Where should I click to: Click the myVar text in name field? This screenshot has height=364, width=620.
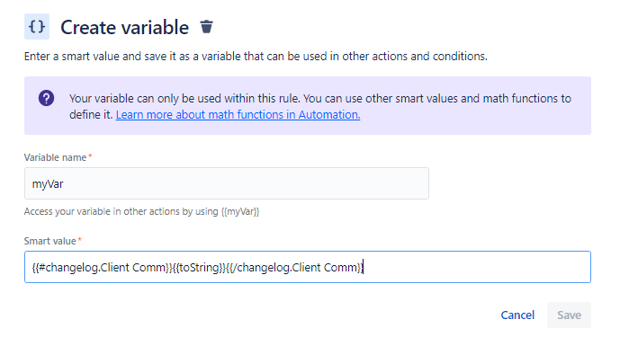48,184
